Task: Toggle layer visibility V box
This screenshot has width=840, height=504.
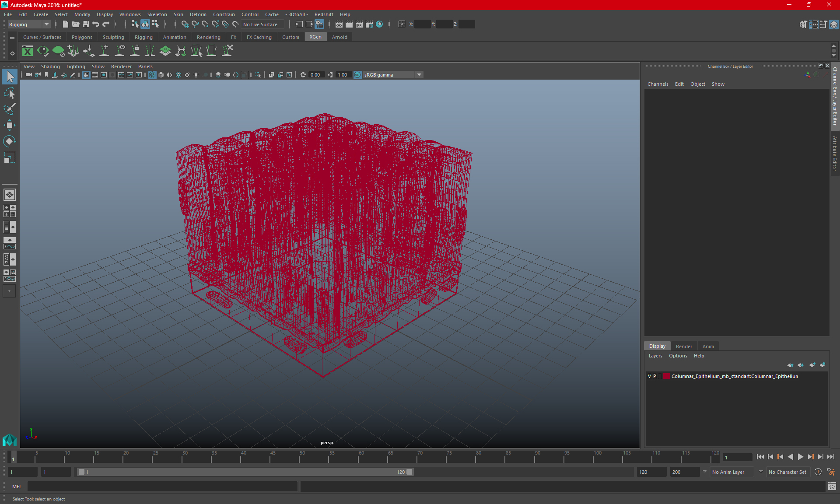Action: click(x=649, y=376)
